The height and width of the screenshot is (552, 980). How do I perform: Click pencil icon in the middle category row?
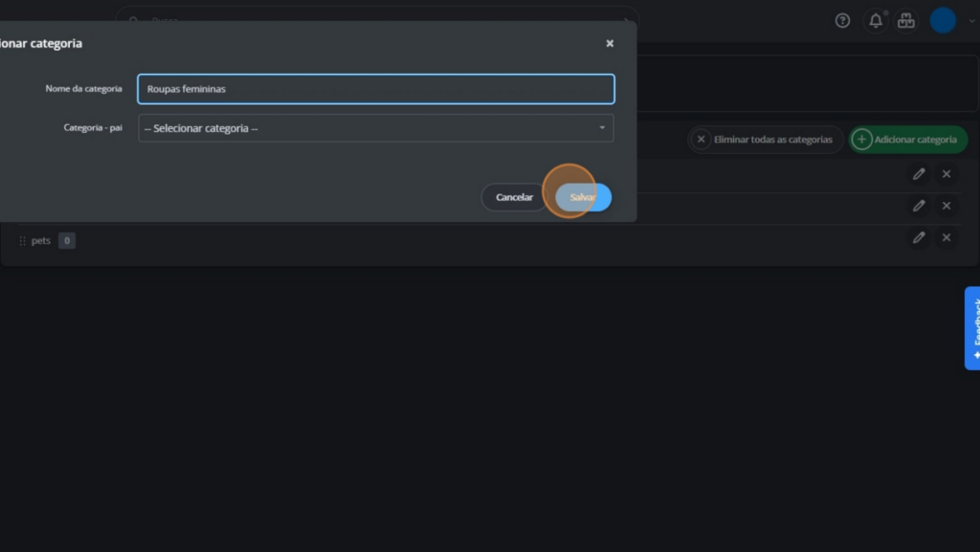(x=919, y=206)
